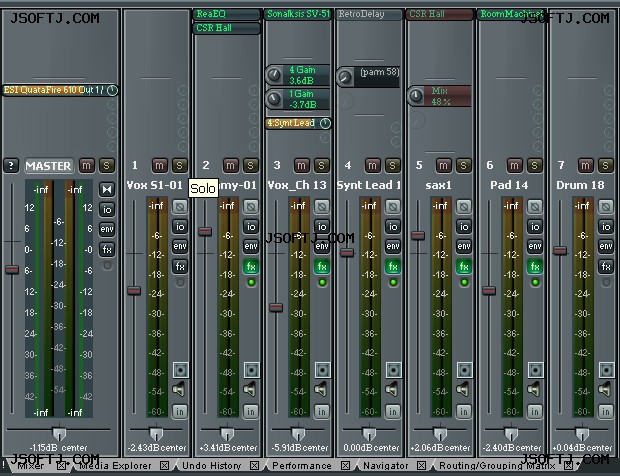Mute track 7 Drum 18
Screen dimensions: 620x476
(585, 165)
